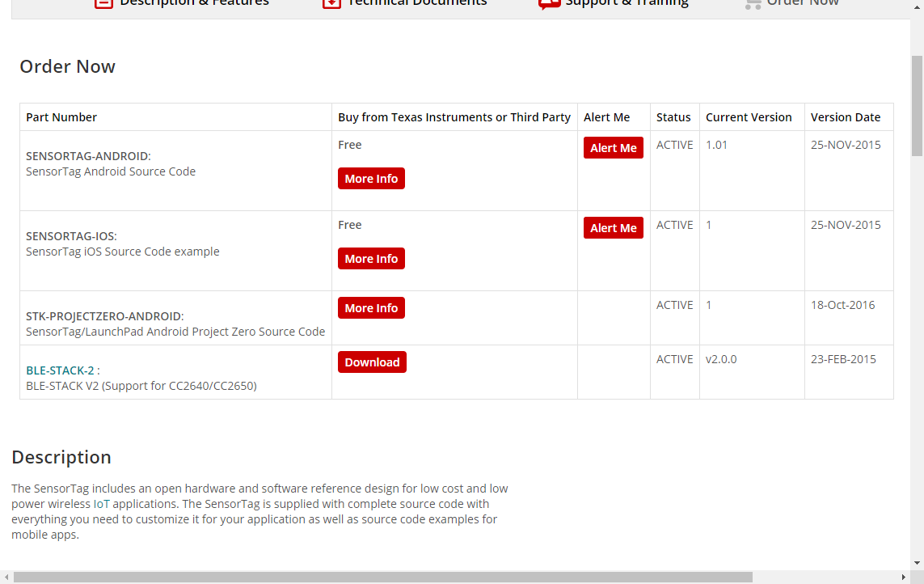Image resolution: width=924 pixels, height=584 pixels.
Task: Click the horizontal scrollbar thumb
Action: coord(382,577)
